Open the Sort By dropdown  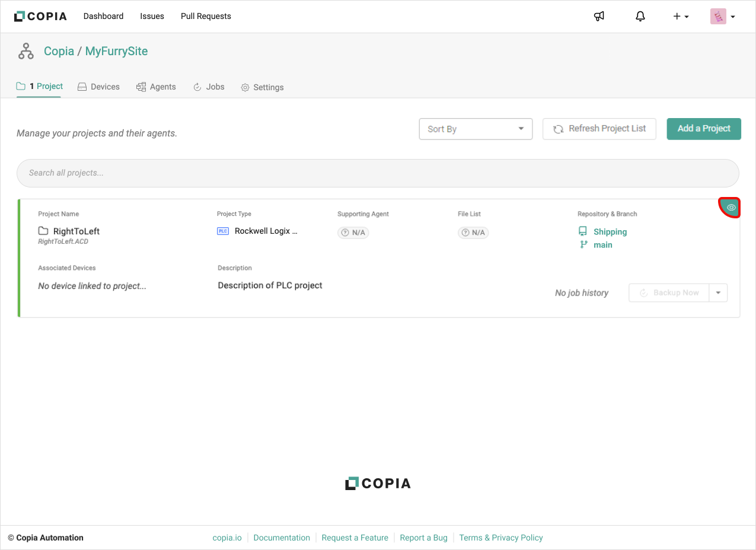click(476, 129)
